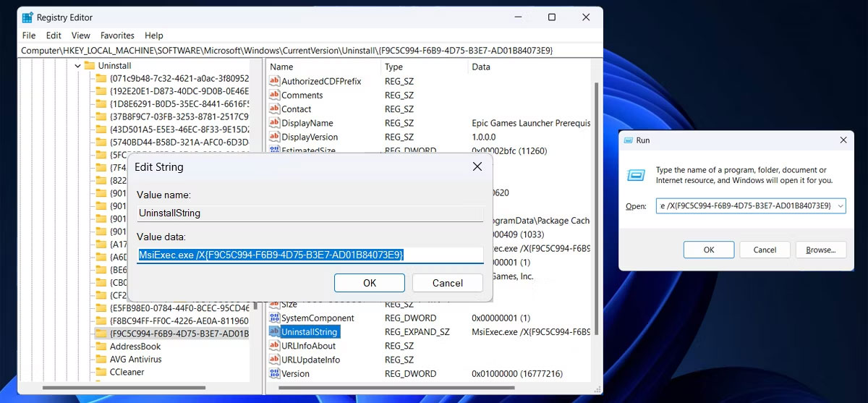Click the Value data text field
868x403 pixels.
[x=310, y=255]
